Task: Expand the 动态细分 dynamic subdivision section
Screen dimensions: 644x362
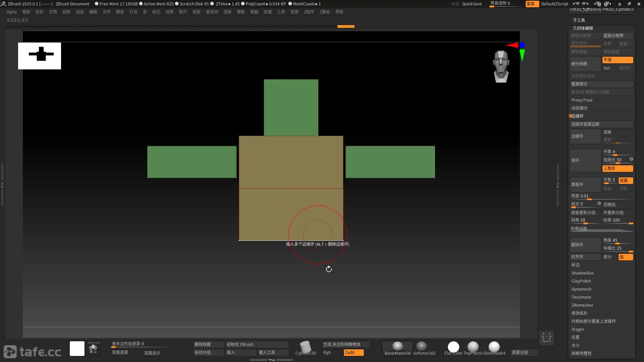Action: click(579, 108)
